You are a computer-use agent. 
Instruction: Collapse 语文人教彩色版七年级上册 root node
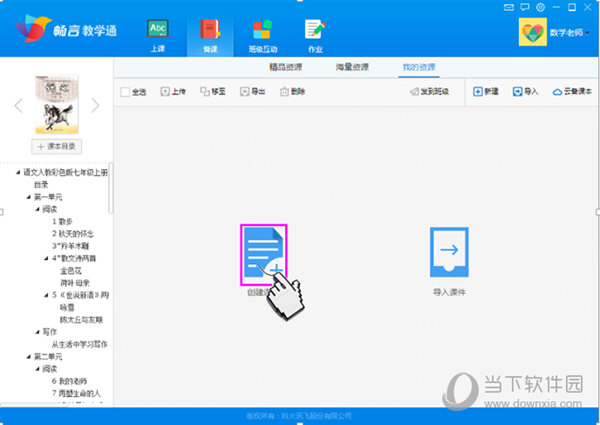(x=18, y=173)
